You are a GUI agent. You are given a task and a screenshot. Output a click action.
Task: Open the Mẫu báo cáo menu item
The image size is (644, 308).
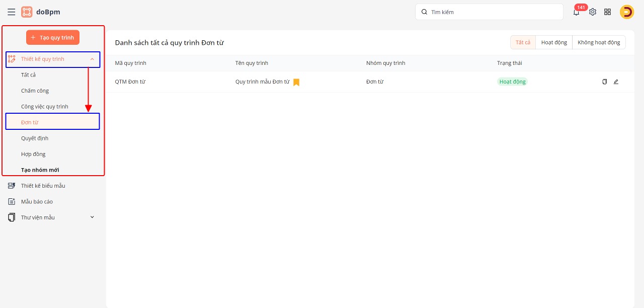click(x=37, y=202)
